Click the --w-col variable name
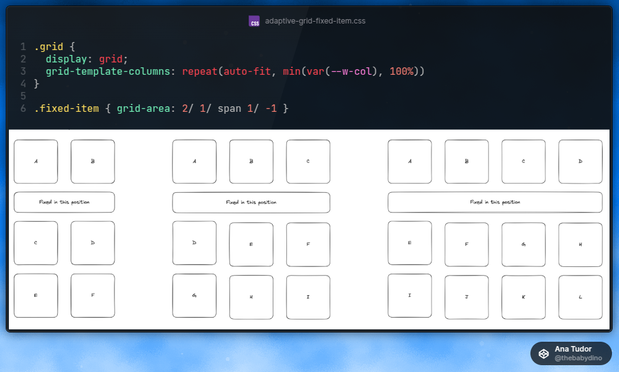 point(351,71)
